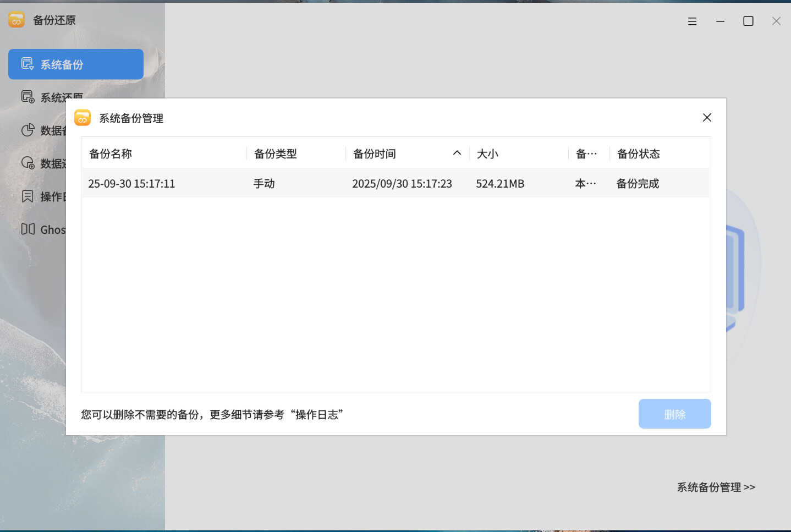Toggle sort arrow on 备份时间 column

coord(457,153)
